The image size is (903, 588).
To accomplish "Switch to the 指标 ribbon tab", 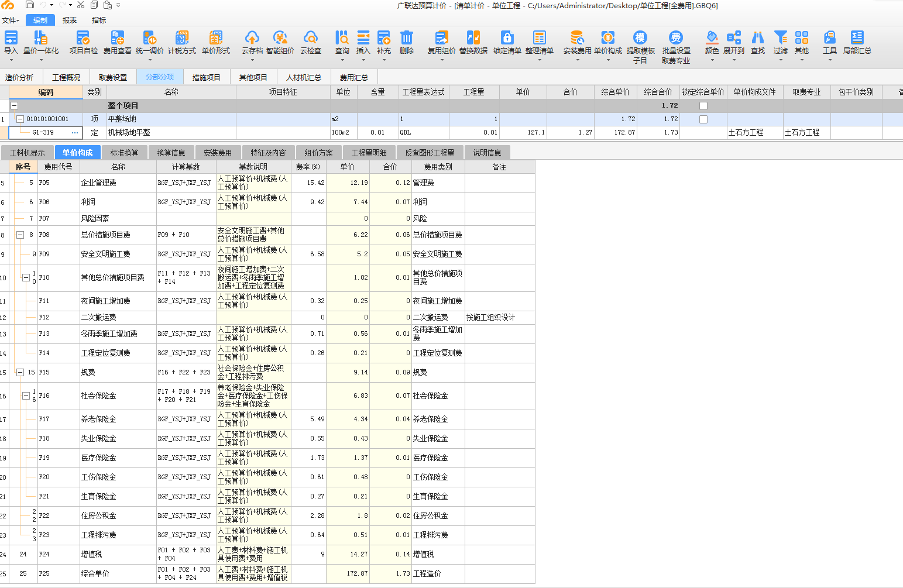I will coord(99,20).
